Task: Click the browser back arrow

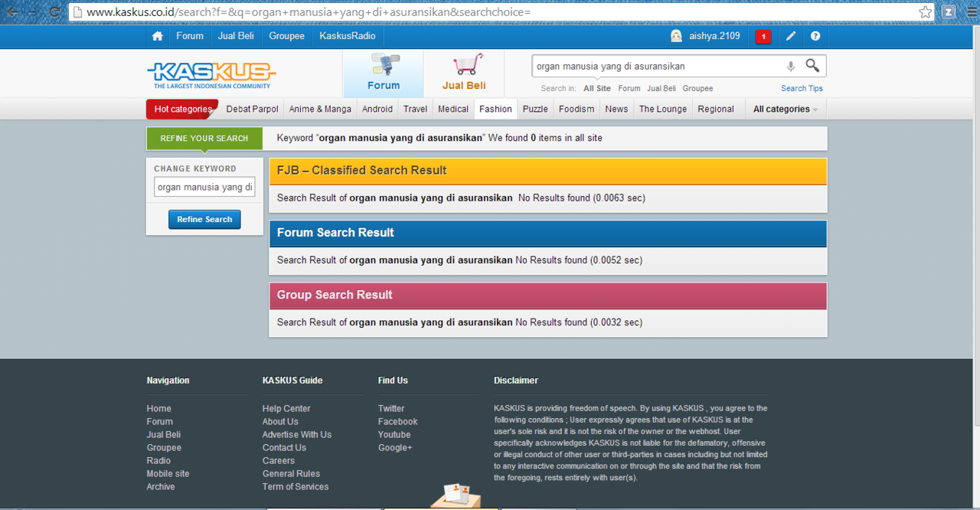Action: 12,12
